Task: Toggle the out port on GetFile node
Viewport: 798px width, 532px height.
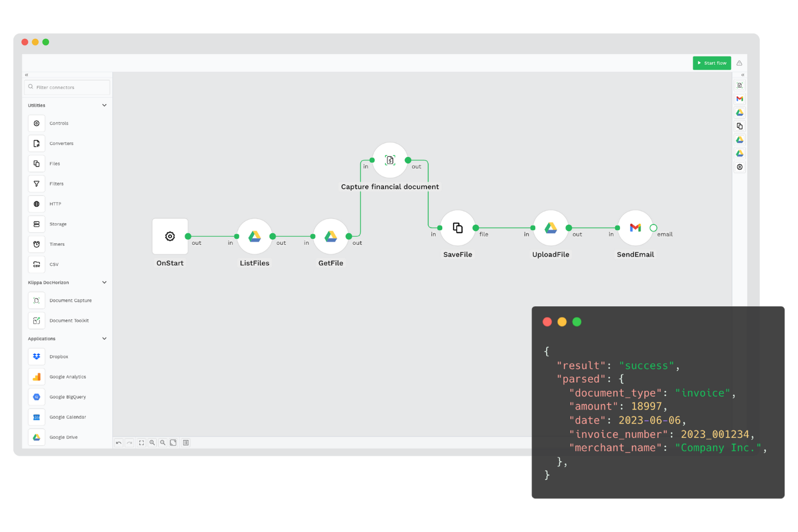Action: click(x=349, y=236)
